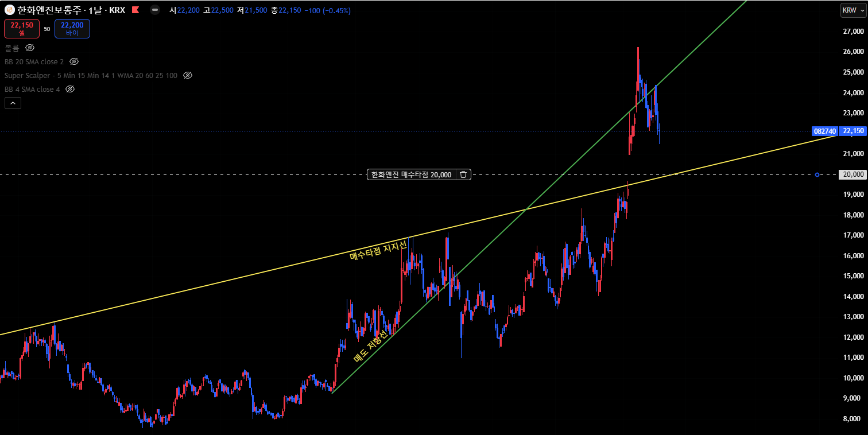Click the red flag icon next to KRX
Screen dimensions: 868x435
(135, 10)
